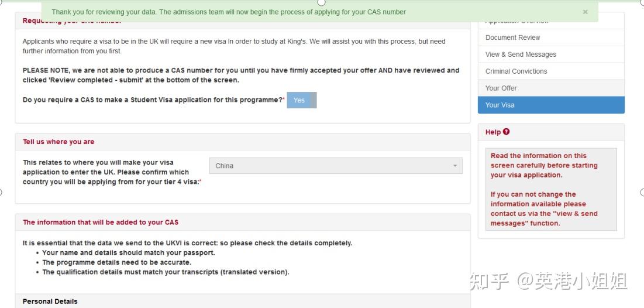
Task: Click the dropdown arrow in the country selector
Action: click(454, 166)
